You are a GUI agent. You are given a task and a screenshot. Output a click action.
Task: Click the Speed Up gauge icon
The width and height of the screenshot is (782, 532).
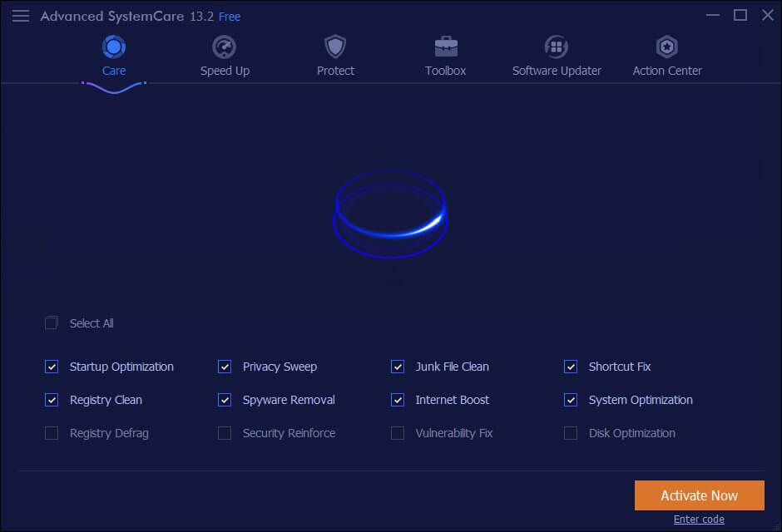tap(224, 47)
